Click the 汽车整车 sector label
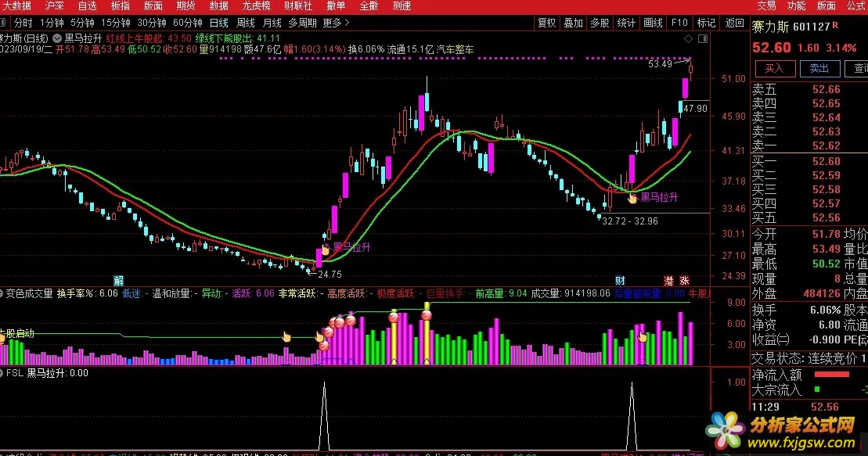 pyautogui.click(x=455, y=50)
